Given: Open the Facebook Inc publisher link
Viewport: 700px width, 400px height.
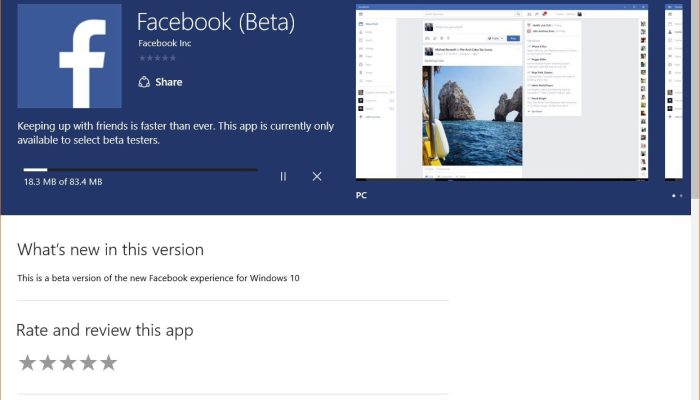Looking at the screenshot, I should click(164, 44).
